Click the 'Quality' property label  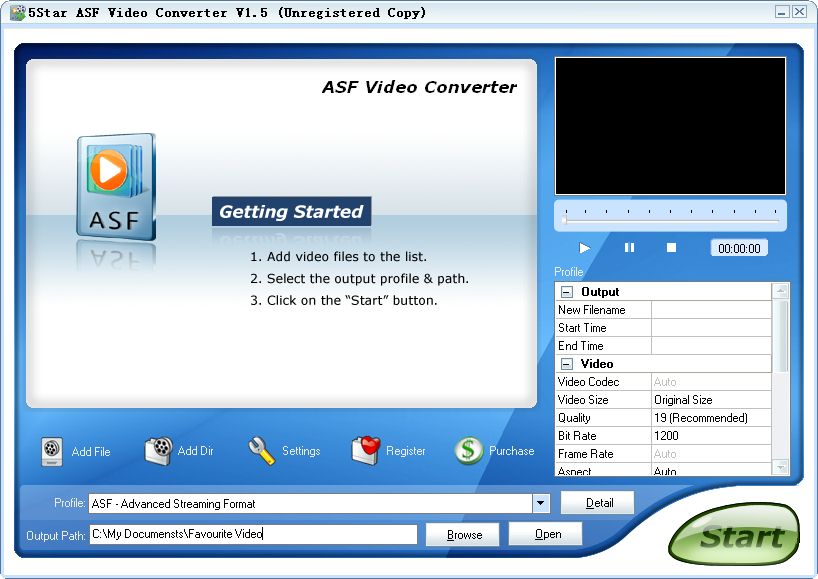coord(574,418)
